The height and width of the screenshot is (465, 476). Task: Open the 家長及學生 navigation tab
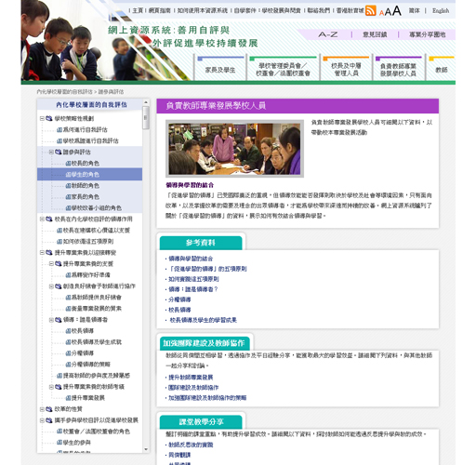[x=220, y=70]
